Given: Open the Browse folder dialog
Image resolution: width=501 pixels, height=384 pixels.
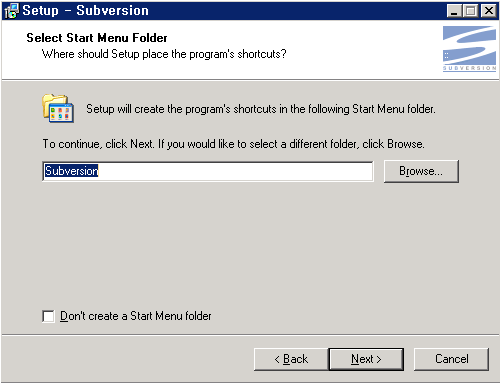Looking at the screenshot, I should [x=421, y=171].
